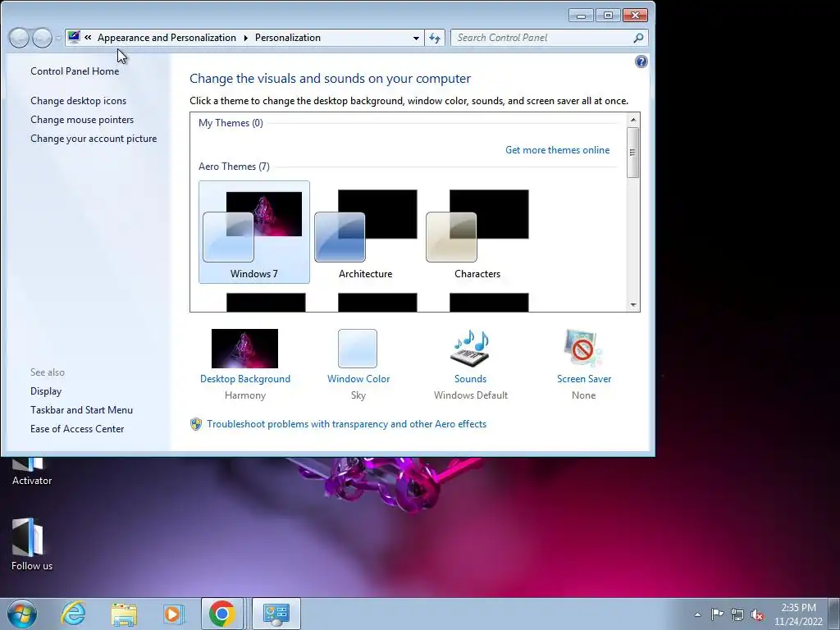Image resolution: width=840 pixels, height=630 pixels.
Task: Open Windows Explorer from the taskbar
Action: [124, 614]
